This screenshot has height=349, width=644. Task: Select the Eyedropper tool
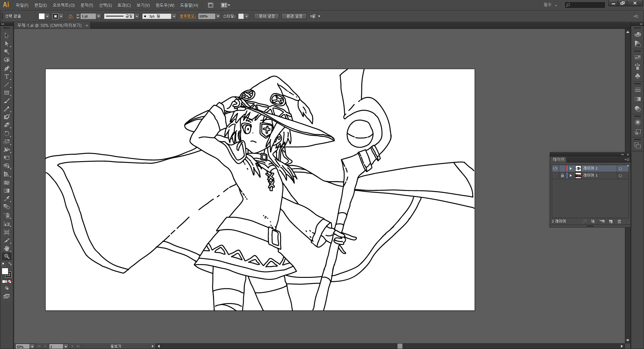click(x=7, y=199)
